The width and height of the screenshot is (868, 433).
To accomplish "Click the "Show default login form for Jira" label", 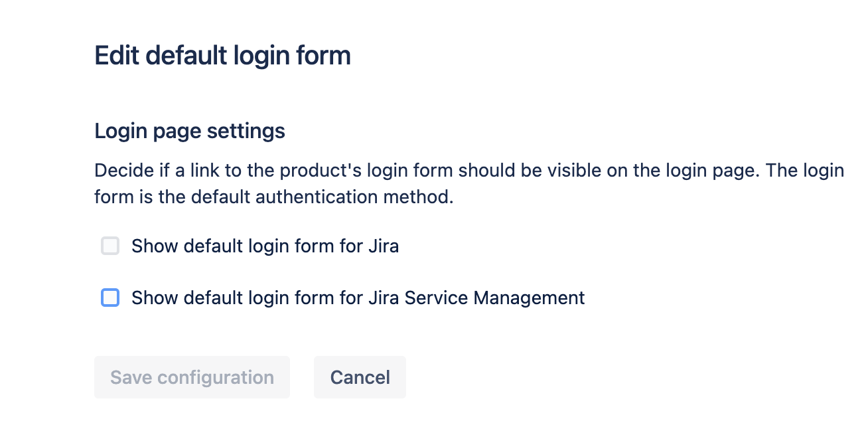I will 265,246.
